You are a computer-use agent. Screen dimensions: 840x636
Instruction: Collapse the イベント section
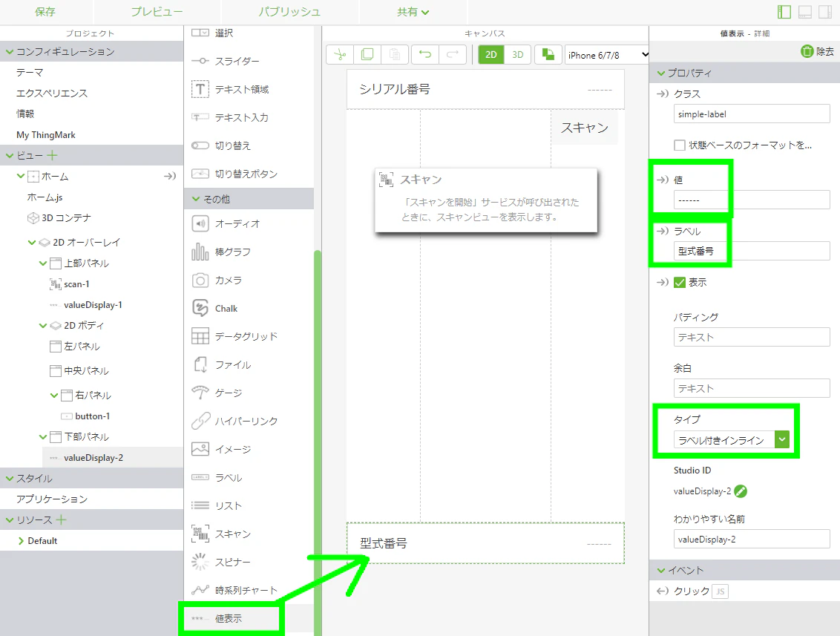click(661, 570)
